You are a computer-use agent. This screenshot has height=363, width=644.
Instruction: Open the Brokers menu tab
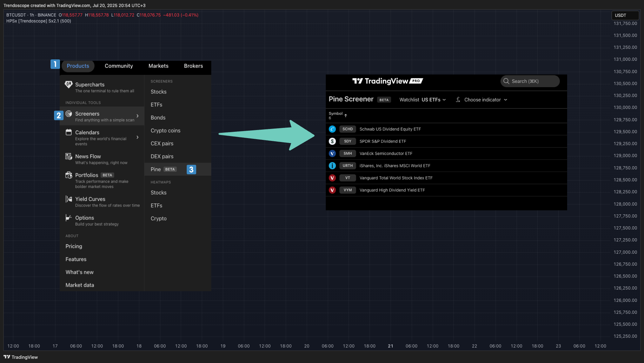193,66
